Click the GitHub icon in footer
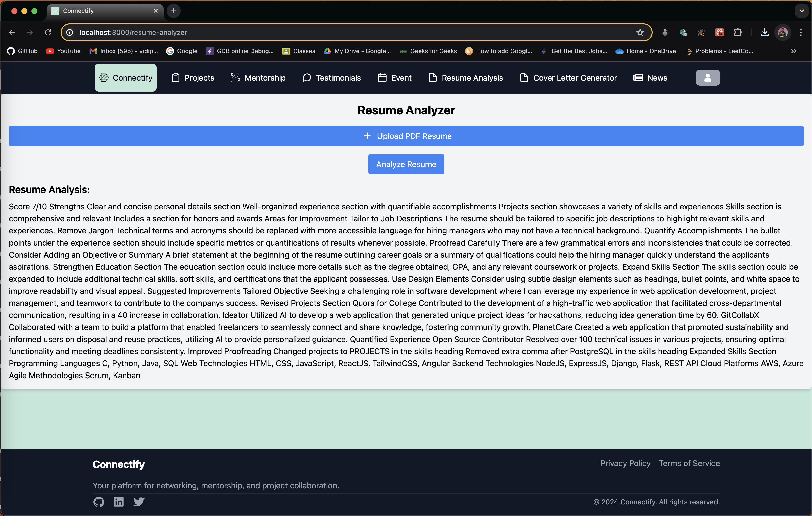Image resolution: width=812 pixels, height=516 pixels. (x=99, y=502)
